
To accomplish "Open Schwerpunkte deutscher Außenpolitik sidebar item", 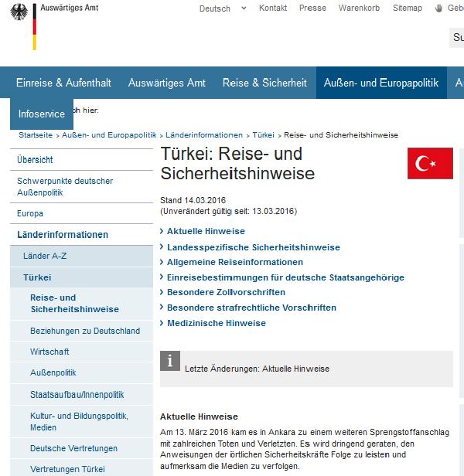I will pyautogui.click(x=81, y=187).
